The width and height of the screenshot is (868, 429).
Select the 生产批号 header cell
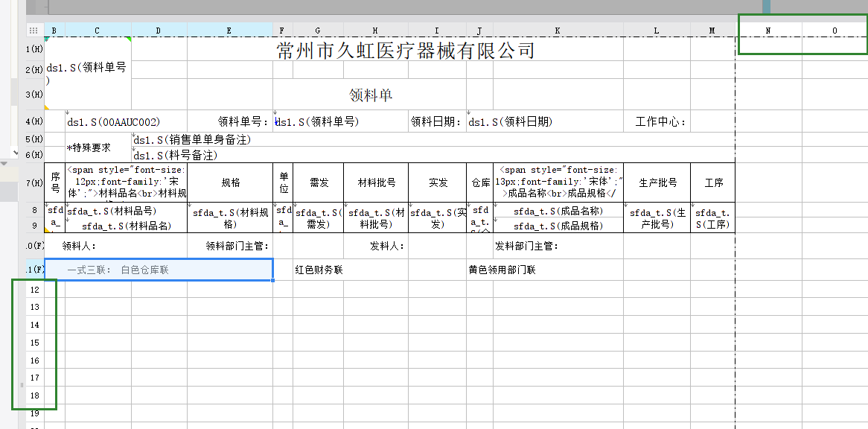click(x=657, y=182)
